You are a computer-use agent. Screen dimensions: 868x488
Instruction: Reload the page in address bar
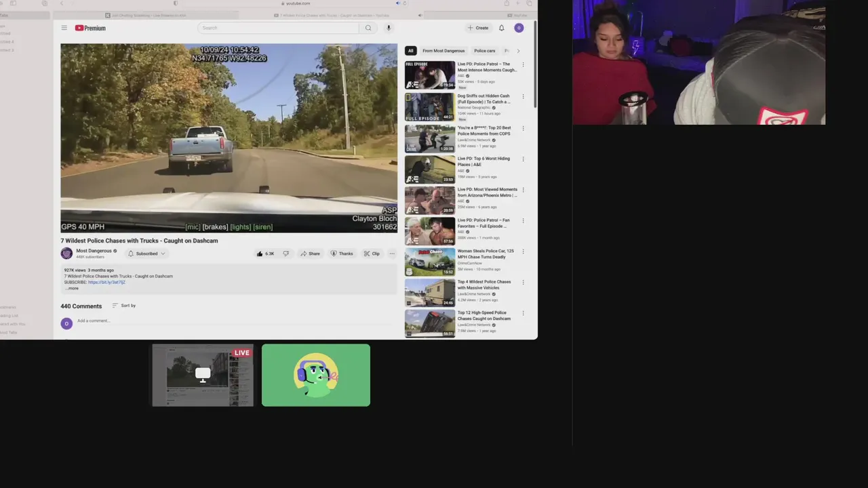(x=405, y=3)
